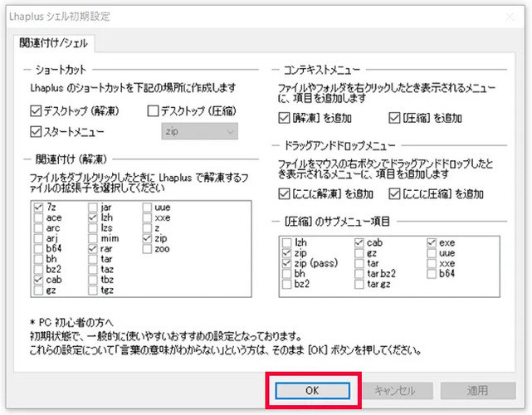This screenshot has width=532, height=415.
Task: Check bh in association list
Action: [x=38, y=259]
